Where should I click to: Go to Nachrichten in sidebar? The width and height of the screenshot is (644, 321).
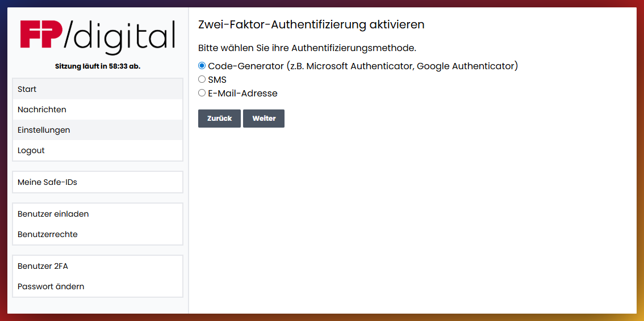click(98, 109)
